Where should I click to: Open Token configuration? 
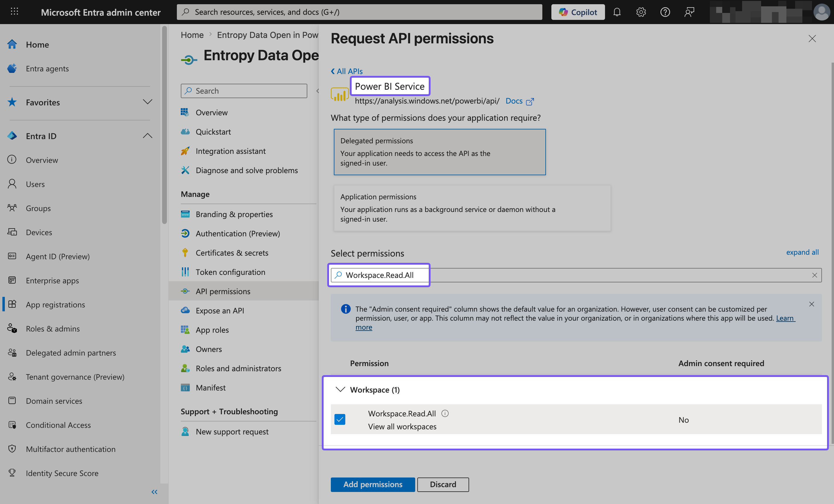(x=230, y=272)
